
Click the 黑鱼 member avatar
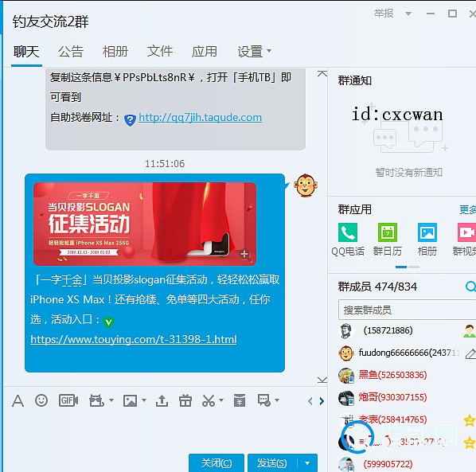[x=346, y=376]
